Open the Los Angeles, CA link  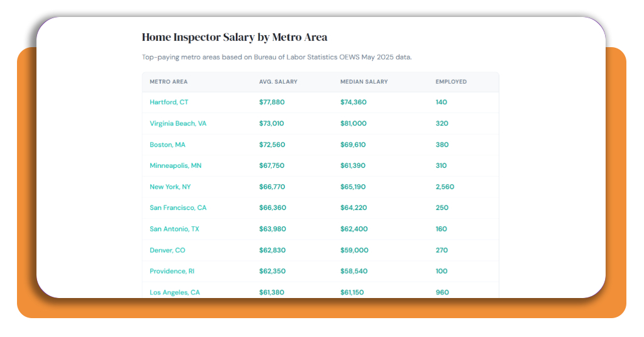tap(175, 292)
